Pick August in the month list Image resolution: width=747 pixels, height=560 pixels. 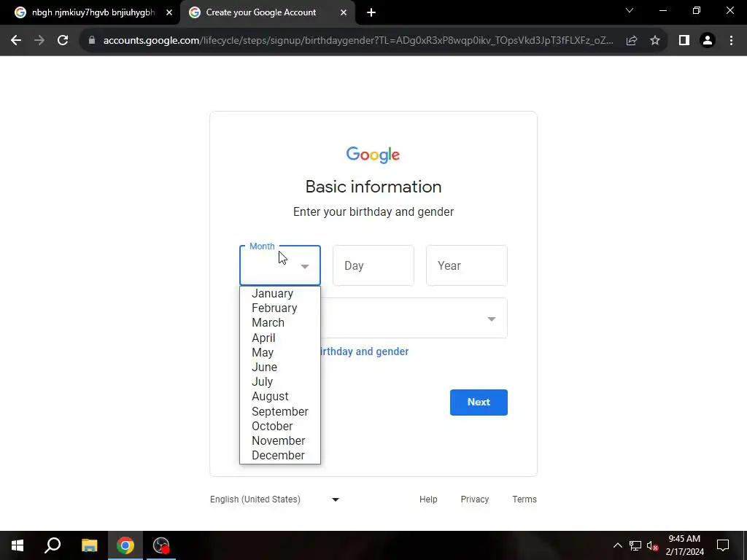[280, 397]
